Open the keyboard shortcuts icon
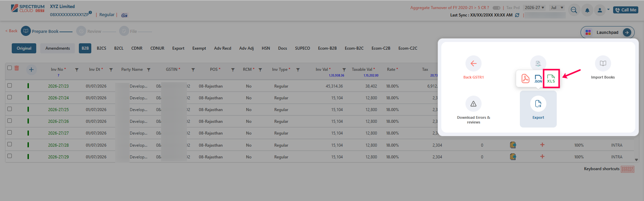 coord(627,169)
